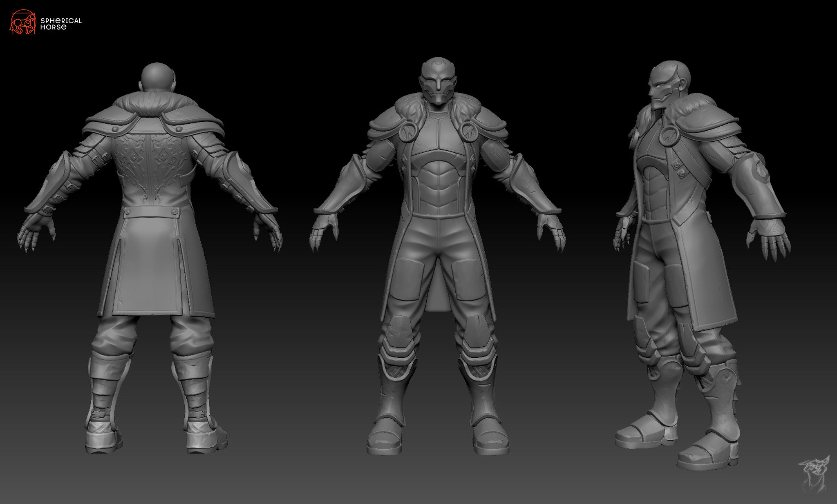Screen dimensions: 837x504
Task: Click the Spherical Horse red logo icon
Action: pos(22,22)
